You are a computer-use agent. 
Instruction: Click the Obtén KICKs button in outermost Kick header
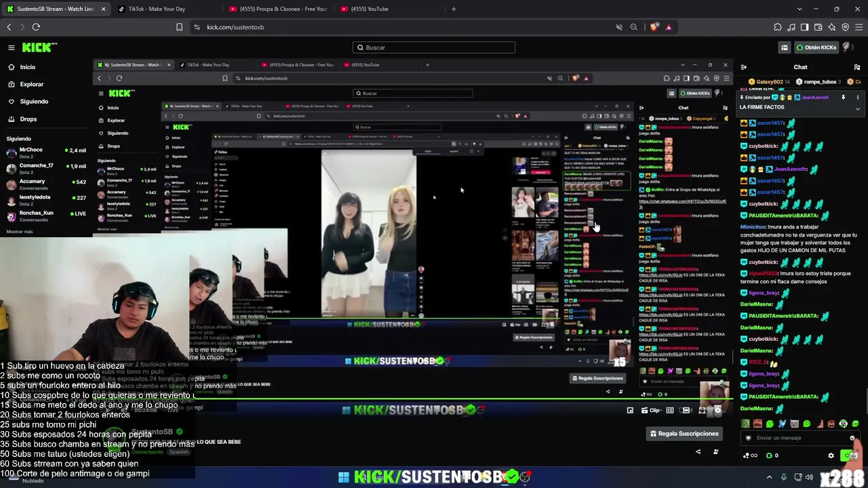coord(816,47)
